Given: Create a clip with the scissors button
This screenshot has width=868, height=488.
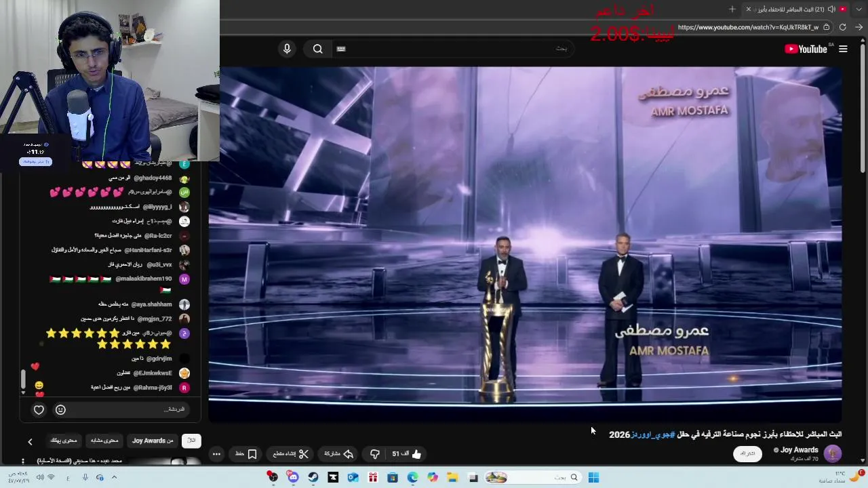Looking at the screenshot, I should pyautogui.click(x=290, y=454).
